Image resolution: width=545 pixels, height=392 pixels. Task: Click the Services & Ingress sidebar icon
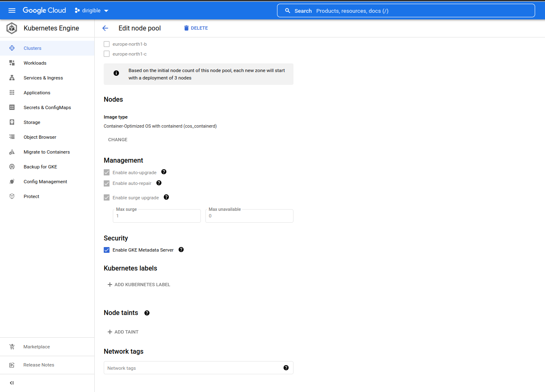pyautogui.click(x=12, y=78)
